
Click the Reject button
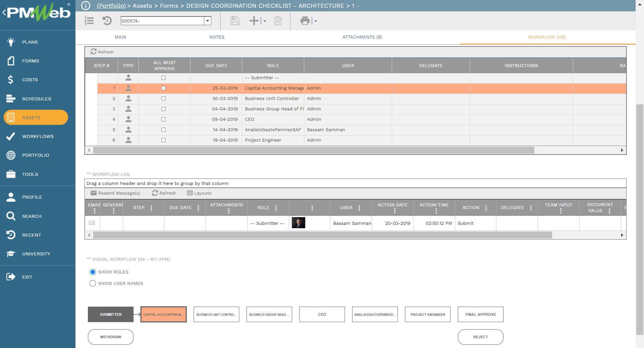480,337
